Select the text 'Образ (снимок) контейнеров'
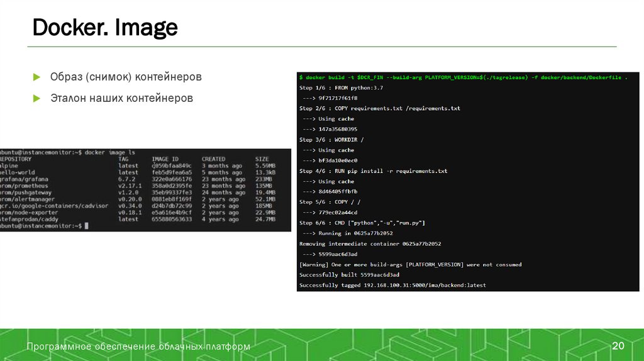This screenshot has width=644, height=361. (126, 77)
